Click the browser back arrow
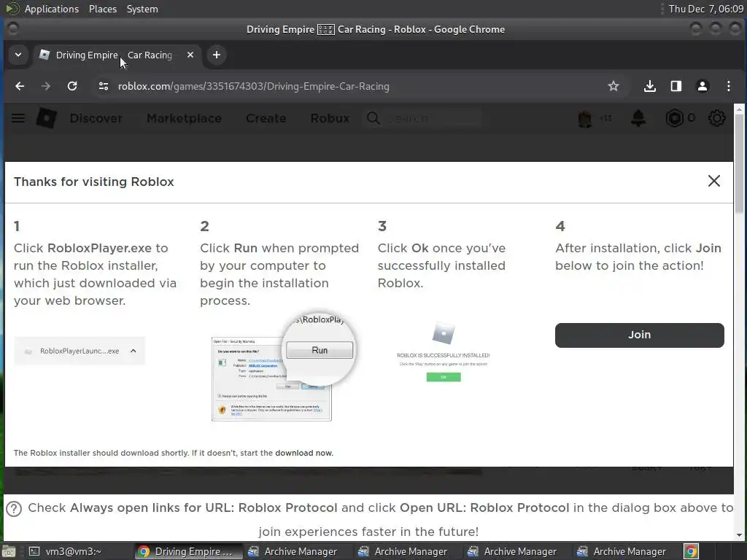 click(20, 86)
